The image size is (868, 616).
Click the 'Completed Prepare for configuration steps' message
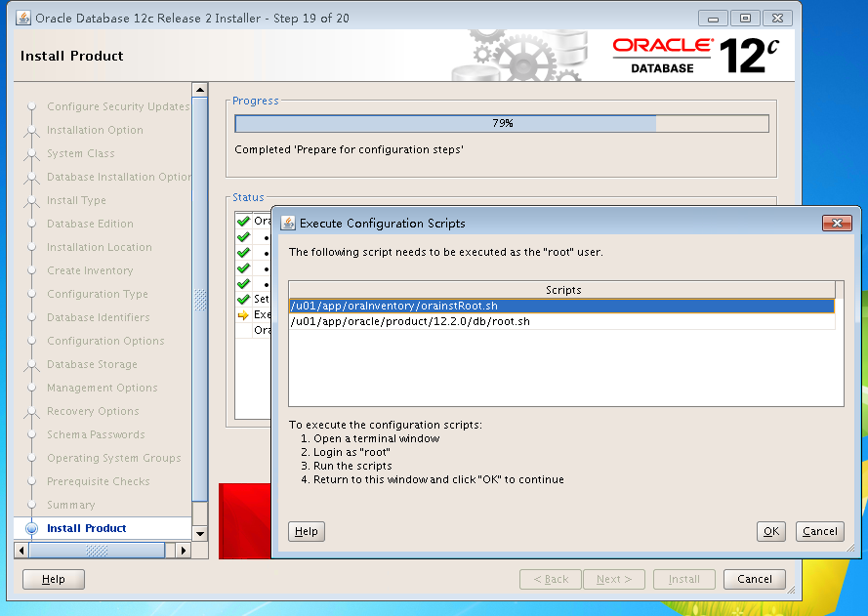pos(349,149)
